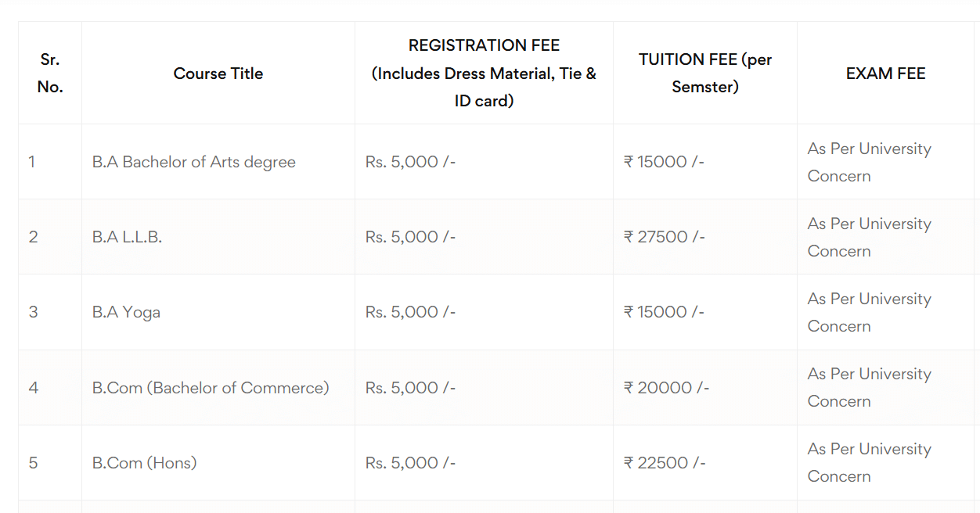Select B.A Bachelor of Arts degree cell
Screen dimensions: 980x513
click(x=193, y=162)
